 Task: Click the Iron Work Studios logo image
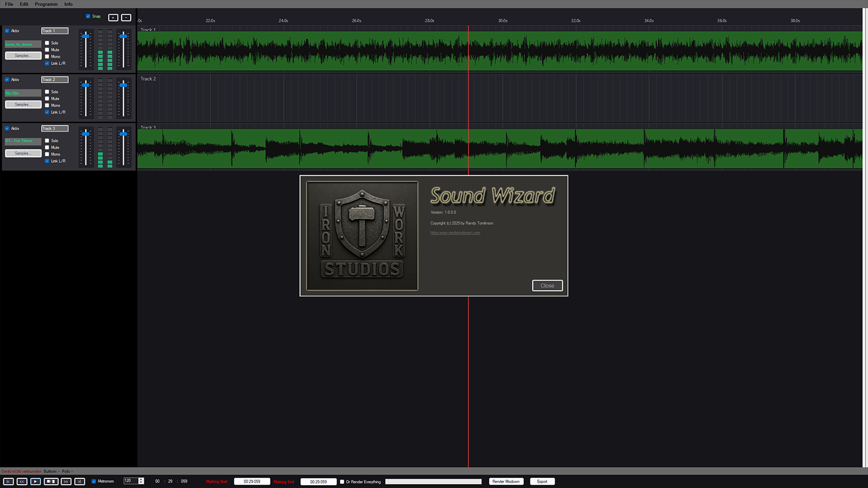pyautogui.click(x=362, y=236)
